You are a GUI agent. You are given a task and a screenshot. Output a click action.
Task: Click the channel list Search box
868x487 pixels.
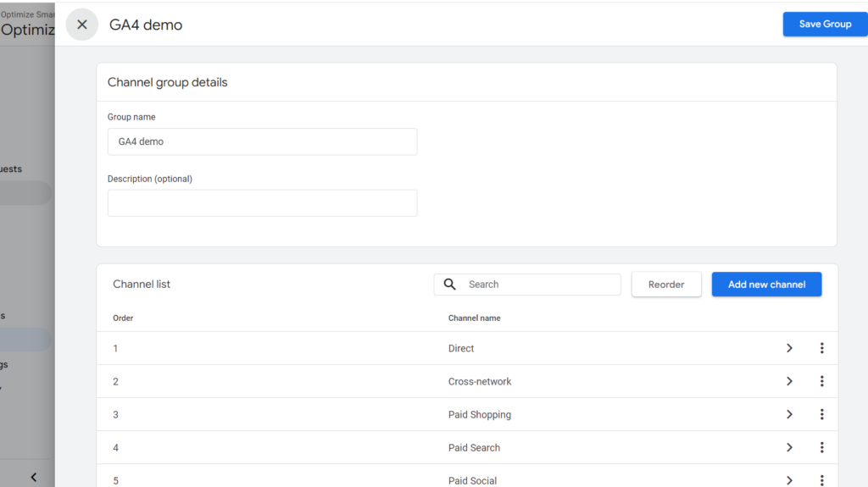(527, 285)
